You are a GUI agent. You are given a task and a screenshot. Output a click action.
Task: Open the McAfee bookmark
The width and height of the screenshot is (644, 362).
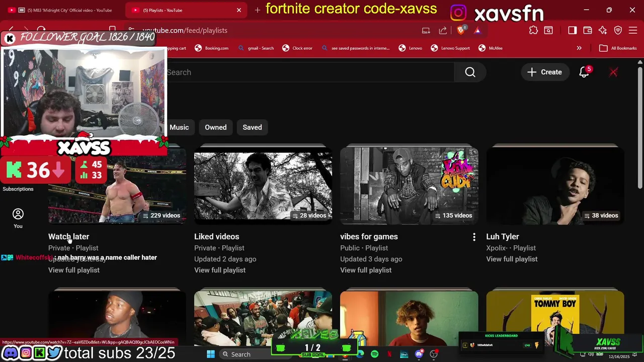(491, 48)
